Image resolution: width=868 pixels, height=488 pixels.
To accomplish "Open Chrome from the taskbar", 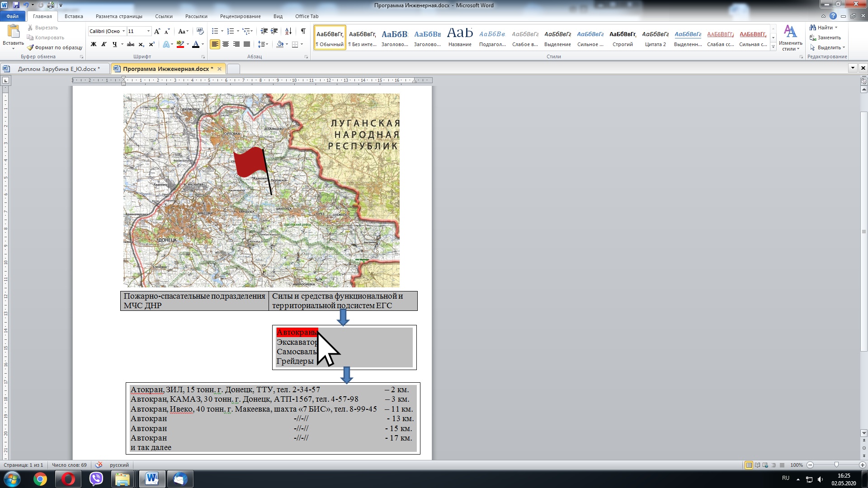I will pyautogui.click(x=40, y=479).
